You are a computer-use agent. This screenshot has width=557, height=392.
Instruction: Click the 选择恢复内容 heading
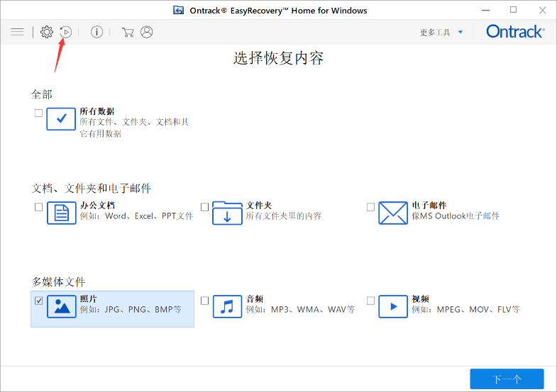[x=278, y=58]
